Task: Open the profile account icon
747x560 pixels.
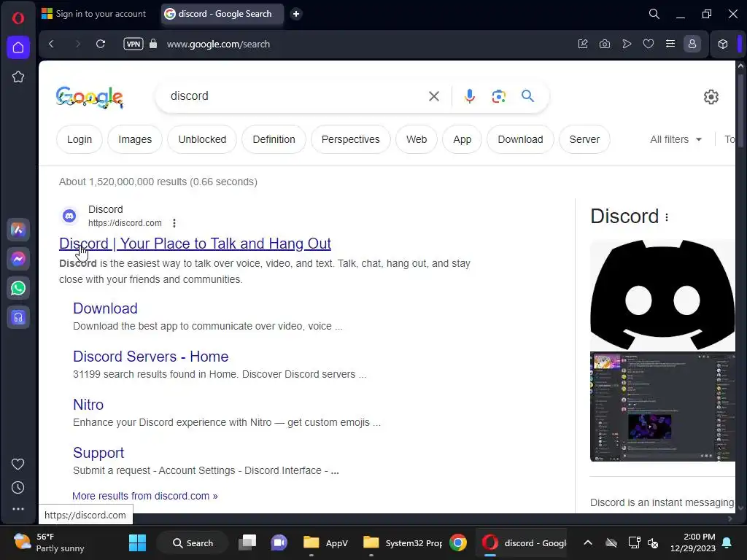Action: click(x=692, y=44)
